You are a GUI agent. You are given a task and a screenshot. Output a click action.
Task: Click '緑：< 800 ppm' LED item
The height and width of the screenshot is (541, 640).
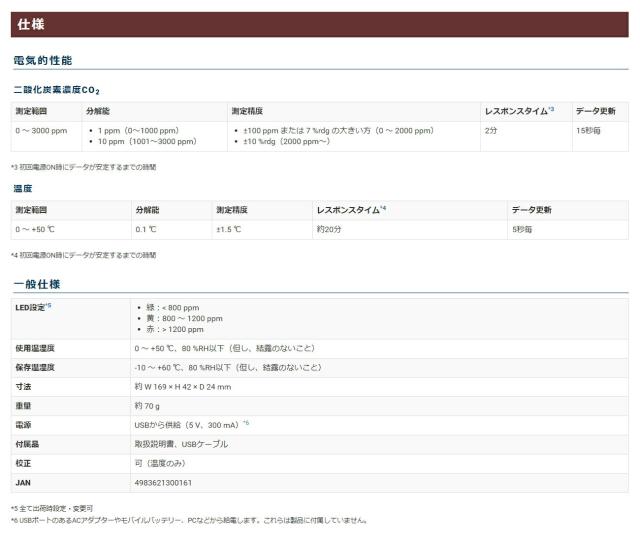tap(173, 307)
